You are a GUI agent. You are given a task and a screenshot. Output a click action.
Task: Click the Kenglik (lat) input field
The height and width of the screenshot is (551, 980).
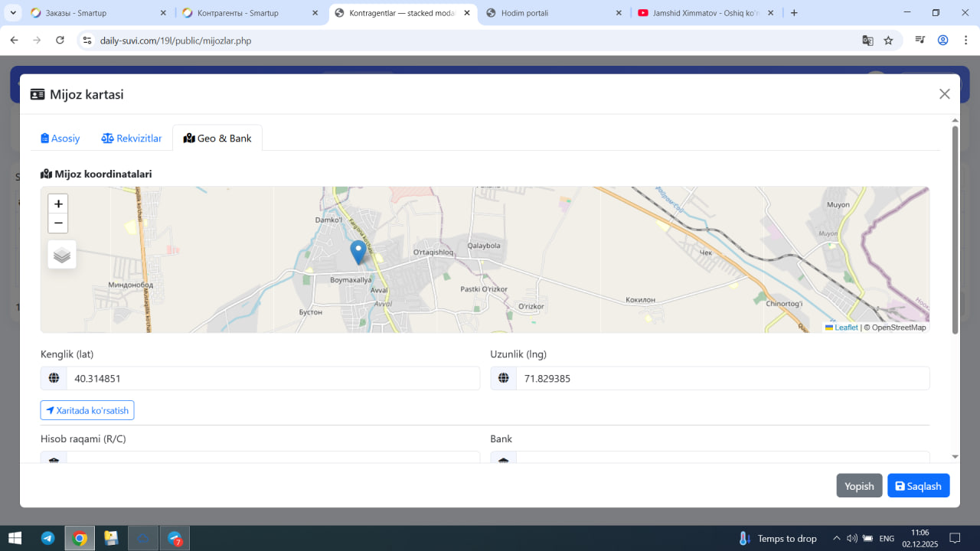(272, 378)
